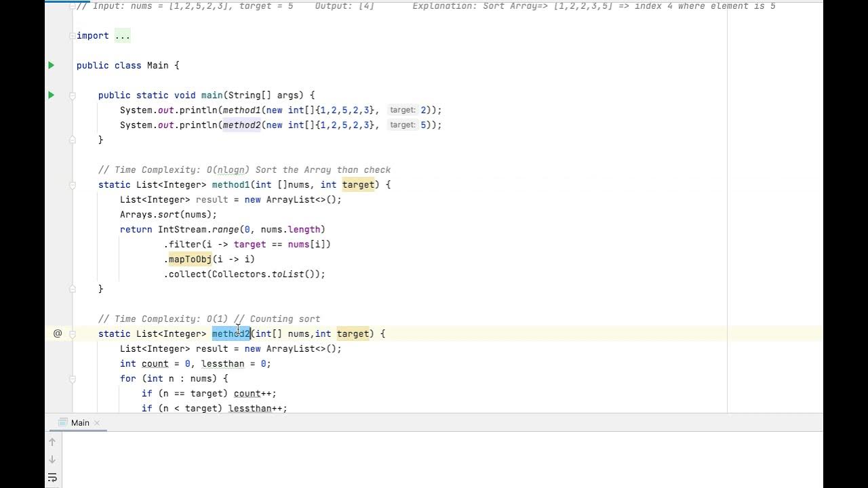Viewport: 868px width, 488px height.
Task: Click the .filter lambda line
Action: (247, 244)
